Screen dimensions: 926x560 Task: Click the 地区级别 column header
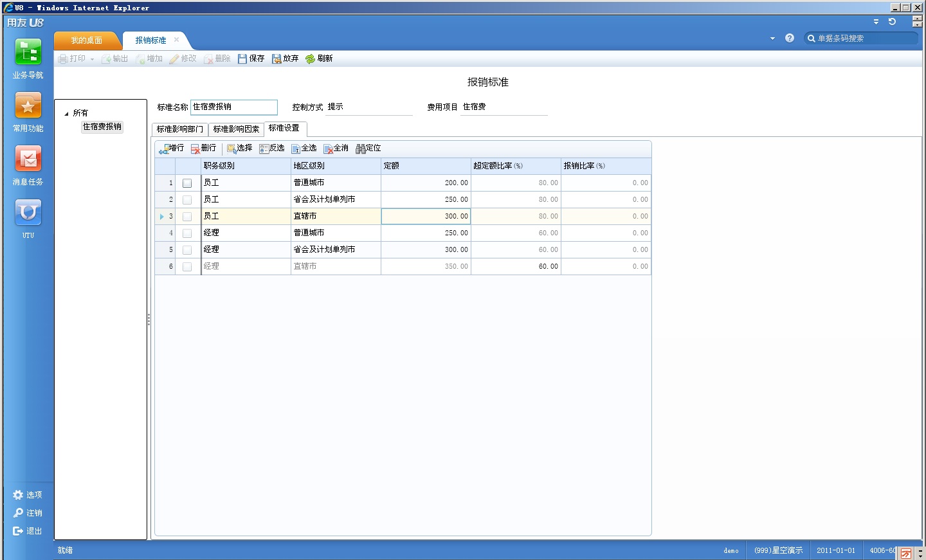336,166
